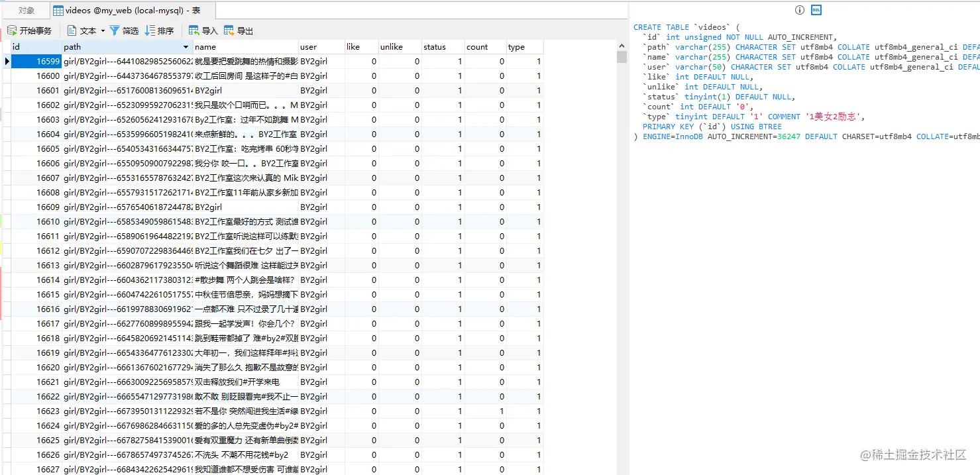Click the 排序 sort button
This screenshot has width=980, height=475.
point(159,30)
